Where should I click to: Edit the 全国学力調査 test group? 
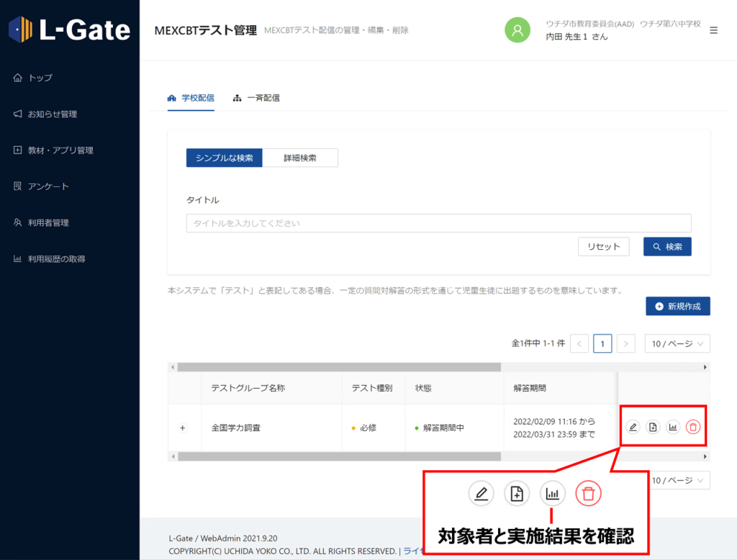[633, 427]
